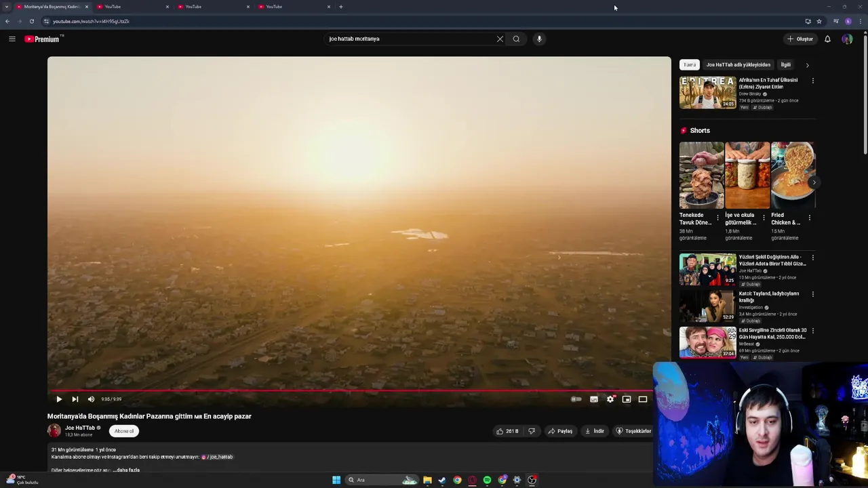Viewport: 868px width, 488px height.
Task: Open the Eritrea video thumbnail
Action: [708, 92]
